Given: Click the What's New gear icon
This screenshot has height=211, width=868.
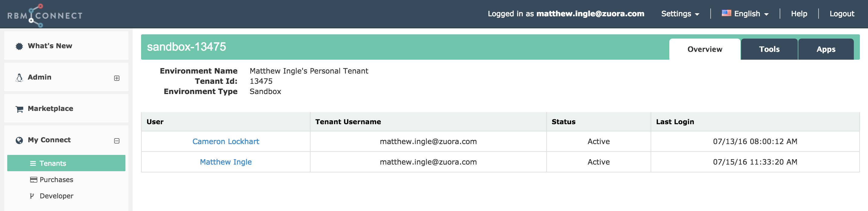Looking at the screenshot, I should click(19, 46).
